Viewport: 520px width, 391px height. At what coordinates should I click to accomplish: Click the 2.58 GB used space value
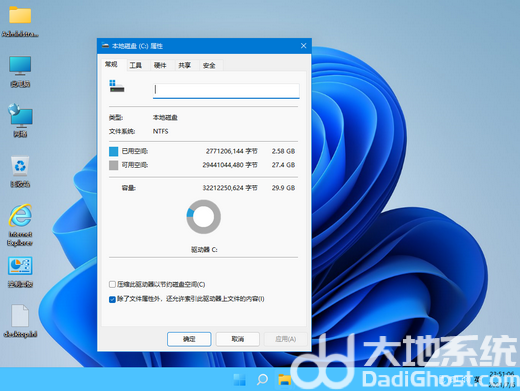point(283,151)
